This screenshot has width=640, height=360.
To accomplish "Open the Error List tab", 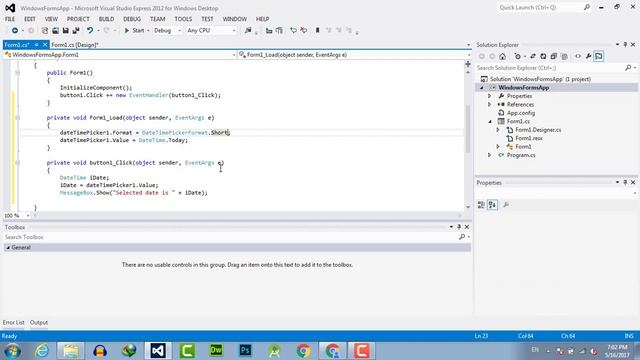I will point(13,322).
